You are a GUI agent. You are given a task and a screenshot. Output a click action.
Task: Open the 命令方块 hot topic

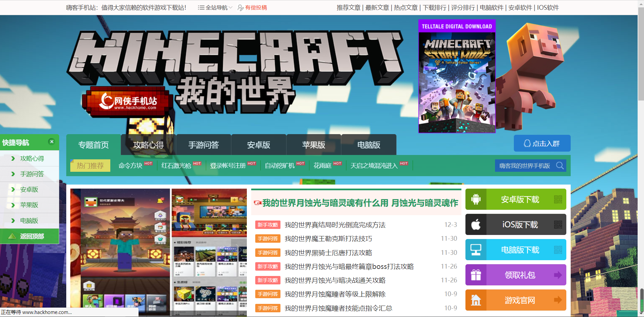[130, 165]
